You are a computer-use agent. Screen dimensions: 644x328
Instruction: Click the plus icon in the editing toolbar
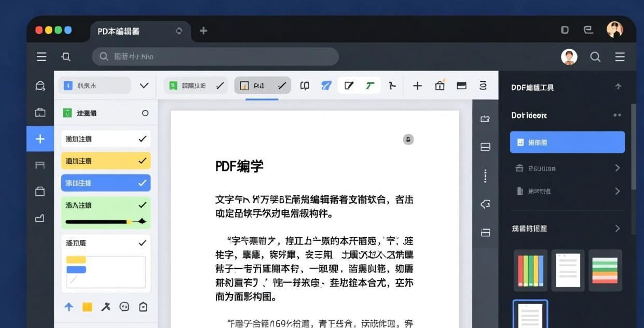(417, 86)
